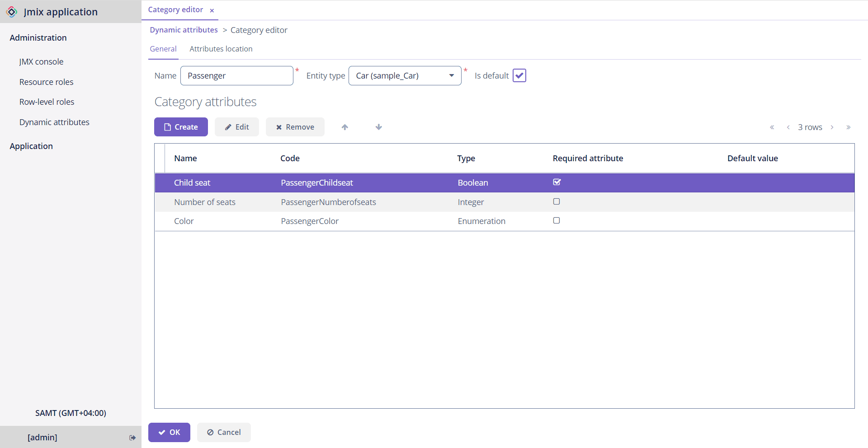Toggle the Is default checkbox
Screen dimensions: 868x448
519,75
